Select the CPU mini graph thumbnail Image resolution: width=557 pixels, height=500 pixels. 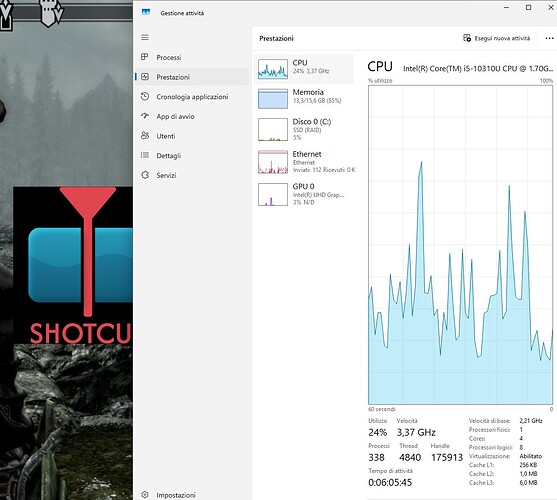tap(273, 69)
